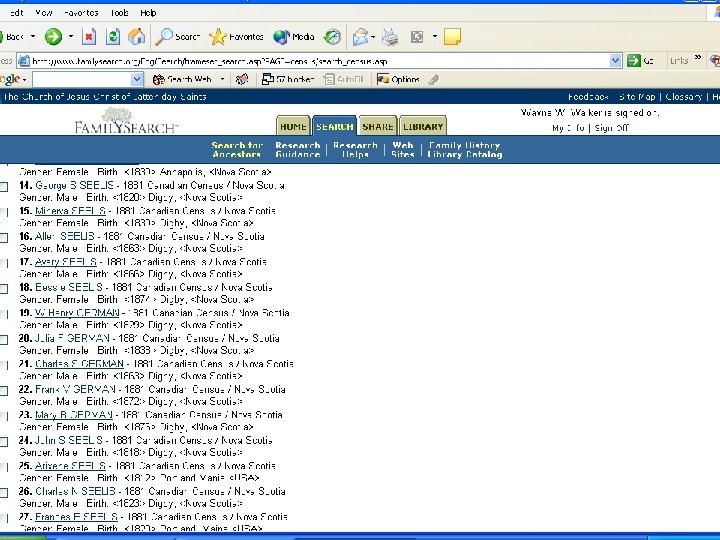Tick the checkbox for 15. Minerva SEELIS
The height and width of the screenshot is (540, 720).
[4, 212]
